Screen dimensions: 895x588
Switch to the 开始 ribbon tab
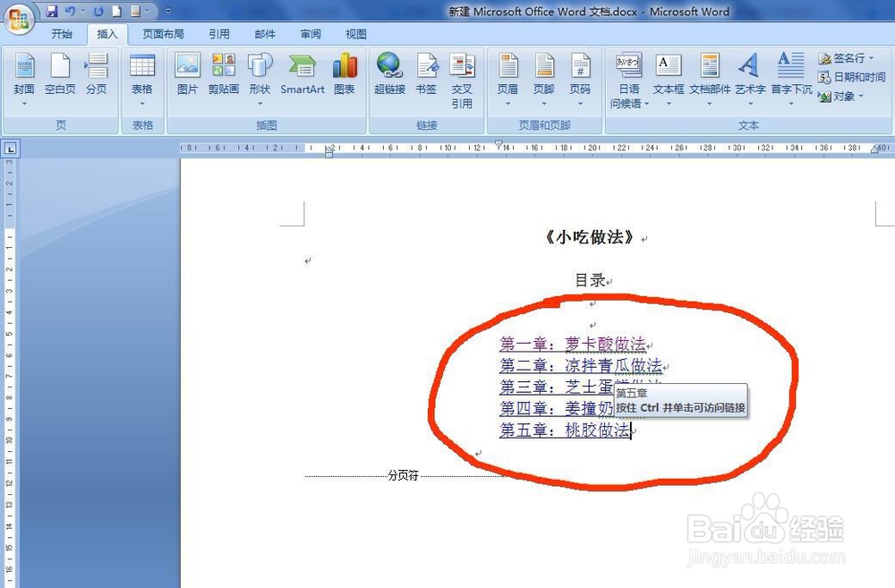pyautogui.click(x=62, y=34)
